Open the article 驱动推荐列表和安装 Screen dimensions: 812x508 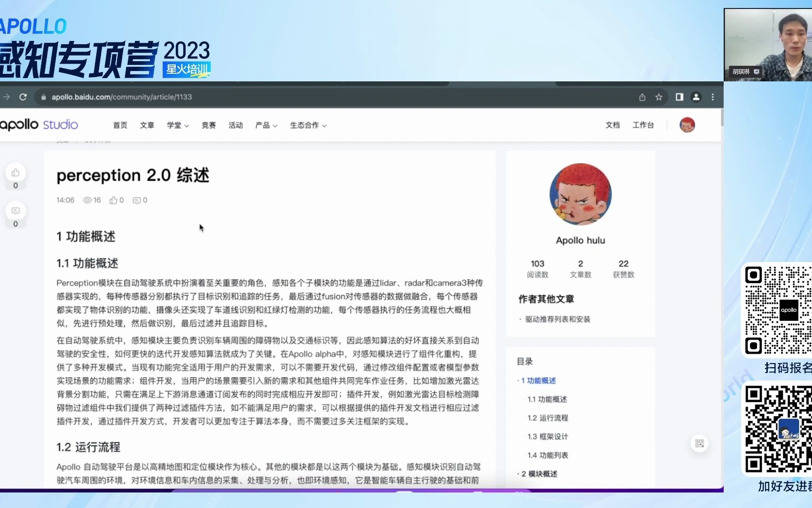[x=558, y=319]
